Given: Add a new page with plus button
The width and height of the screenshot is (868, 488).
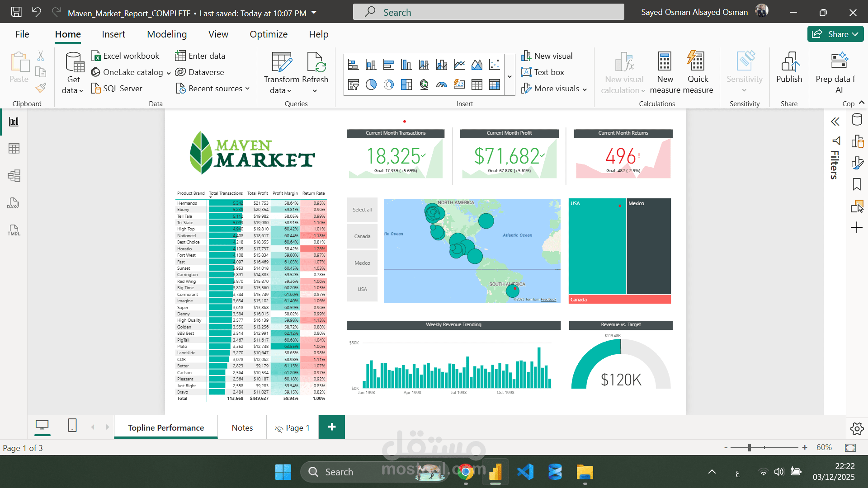Looking at the screenshot, I should pos(331,427).
